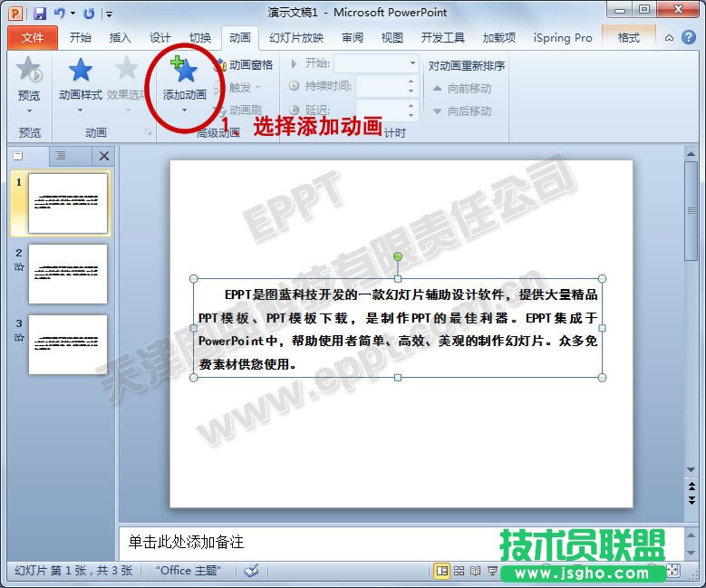Click the 持续时间 duration field
The height and width of the screenshot is (588, 706).
(x=381, y=86)
